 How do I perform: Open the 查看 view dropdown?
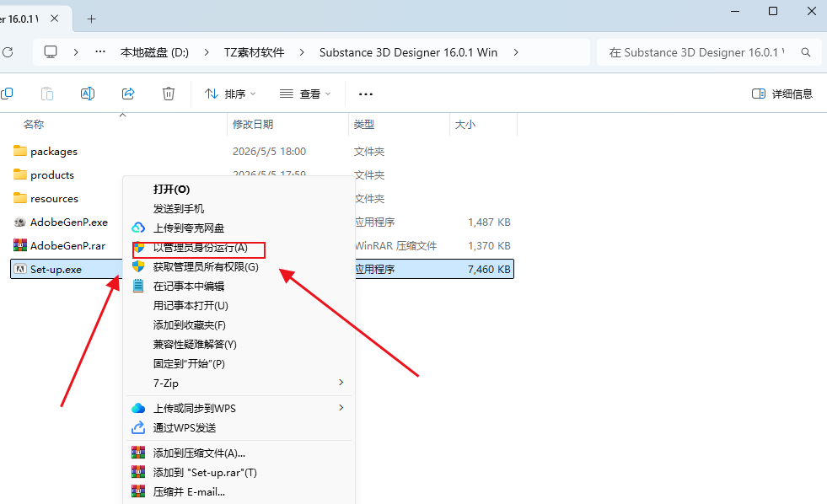tap(305, 94)
